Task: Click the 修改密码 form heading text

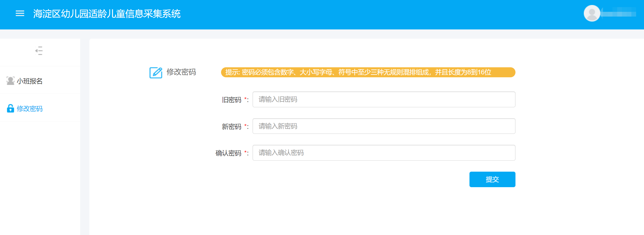Action: pos(181,72)
